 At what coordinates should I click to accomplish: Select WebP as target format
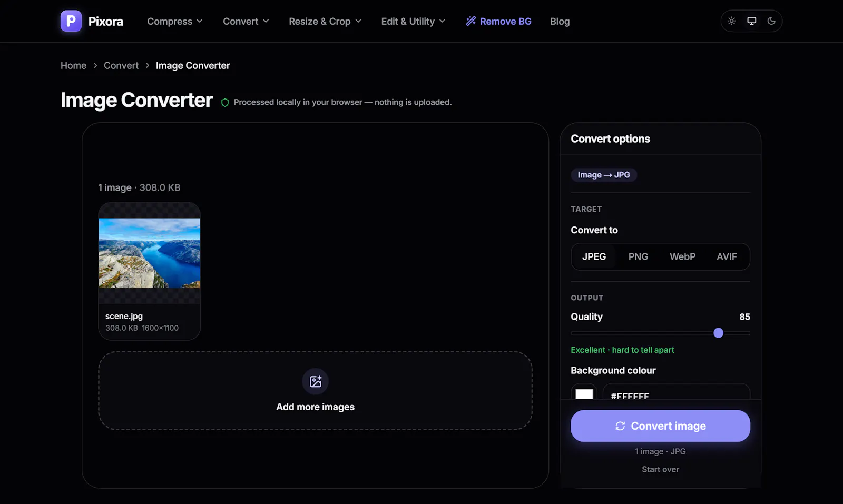(682, 256)
